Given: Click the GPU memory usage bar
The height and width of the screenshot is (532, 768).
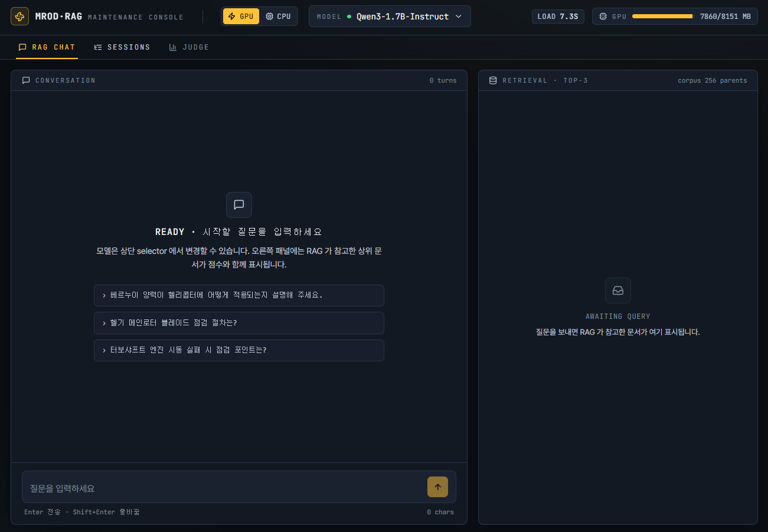Looking at the screenshot, I should pyautogui.click(x=662, y=17).
